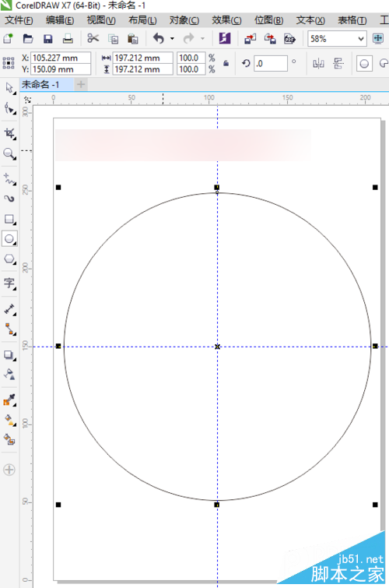The image size is (389, 588).
Task: Mirror the object horizontally
Action: (318, 63)
